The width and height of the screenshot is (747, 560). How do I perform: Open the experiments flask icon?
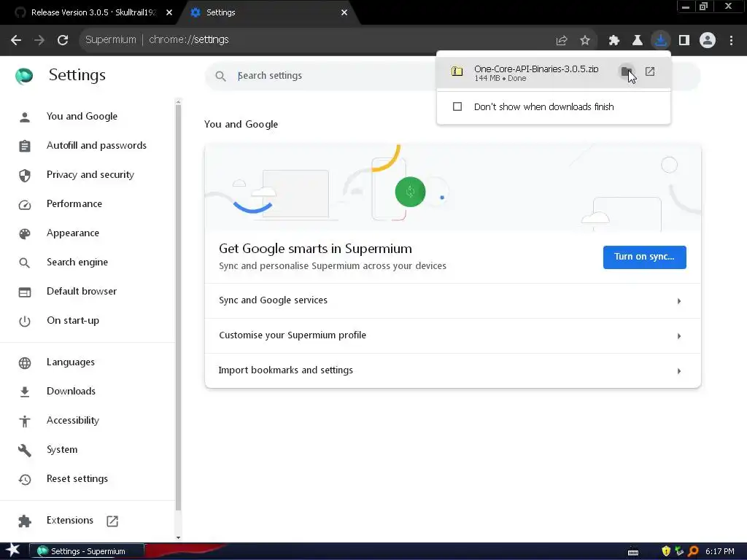(x=638, y=41)
